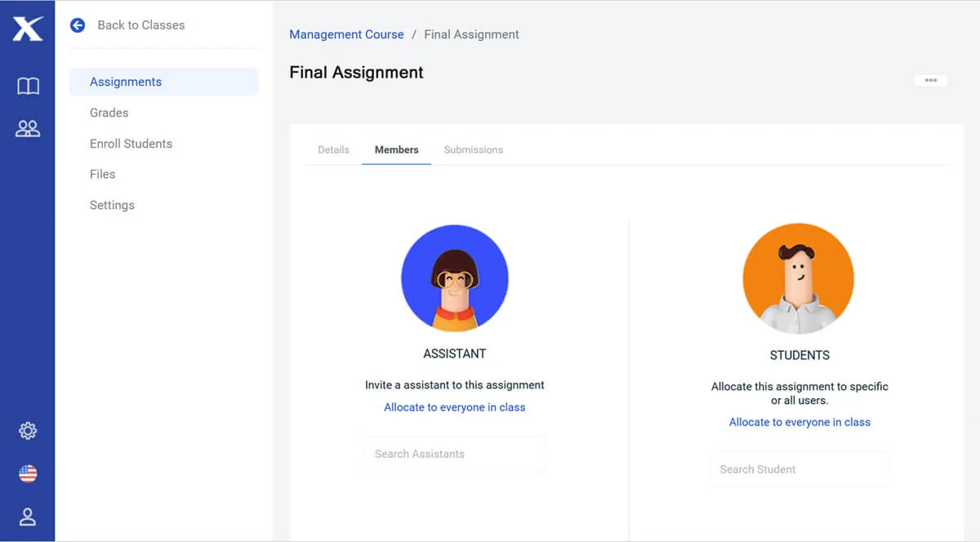Allocate students to everyone in class
This screenshot has width=980, height=542.
click(x=800, y=422)
